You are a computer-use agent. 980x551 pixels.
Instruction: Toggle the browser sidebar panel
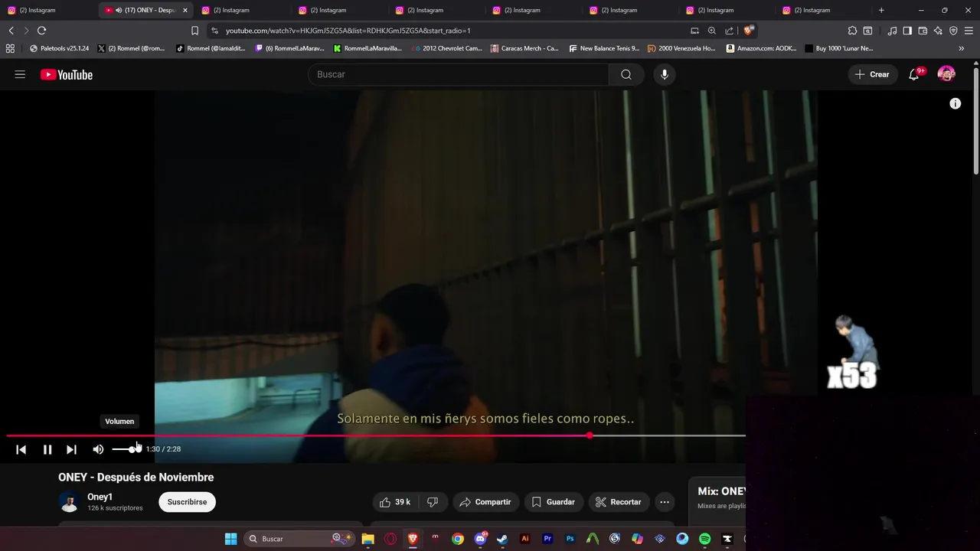click(907, 31)
